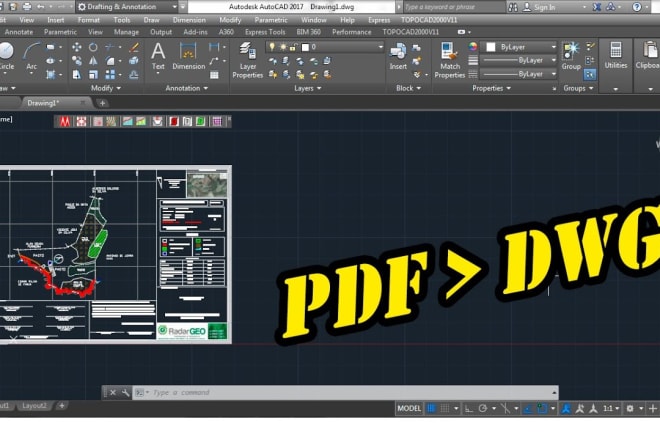This screenshot has width=660, height=440.
Task: Click the layer color swatch beside 0
Action: tap(305, 47)
